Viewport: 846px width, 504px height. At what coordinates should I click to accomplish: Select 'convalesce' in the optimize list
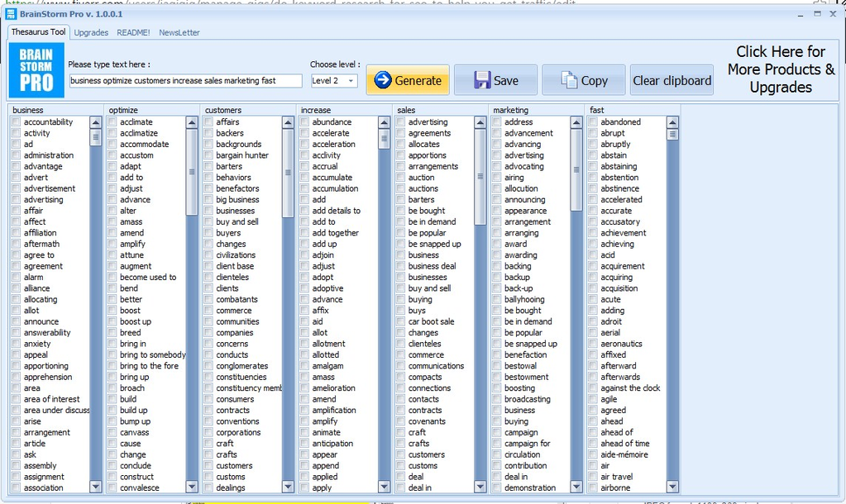pos(139,487)
